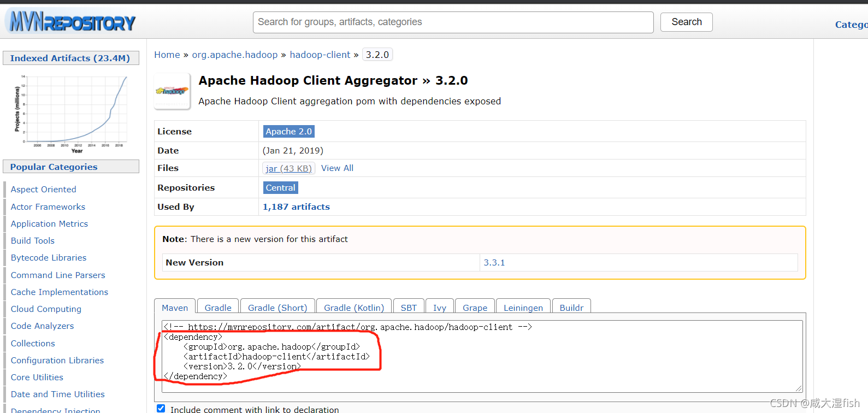
Task: Focus the search groups and artifacts field
Action: click(x=453, y=22)
